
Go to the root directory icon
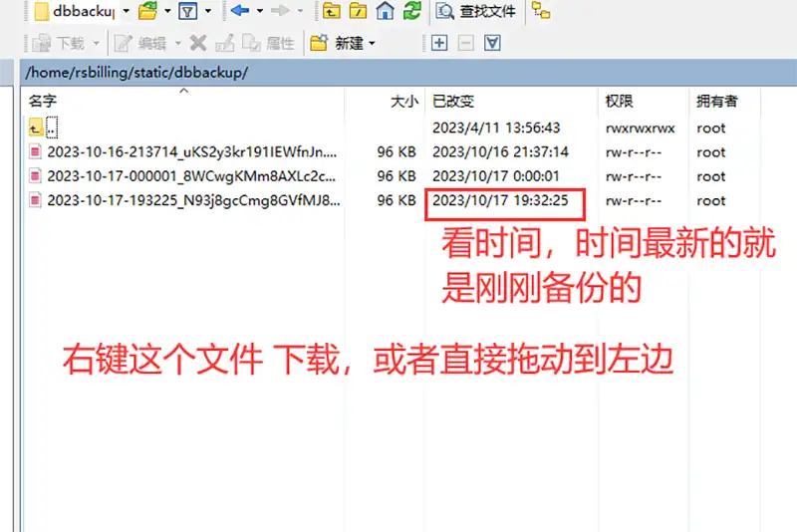[x=358, y=11]
